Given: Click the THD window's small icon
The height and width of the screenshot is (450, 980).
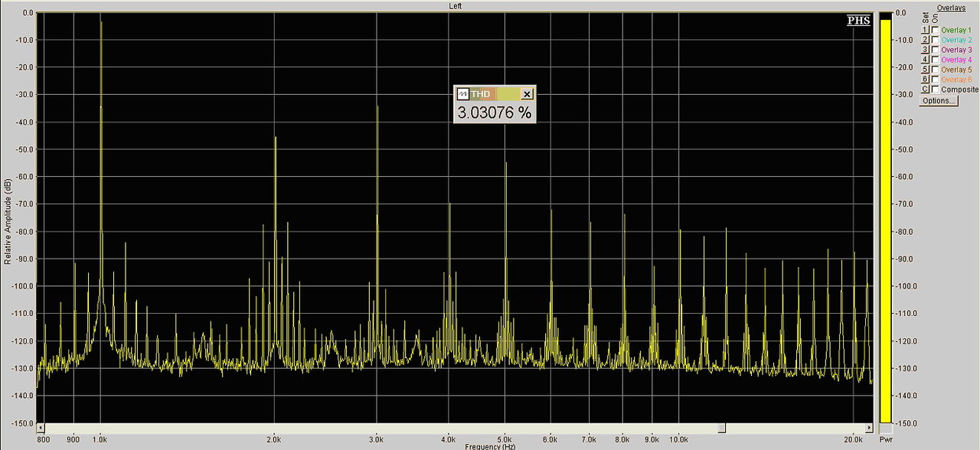Looking at the screenshot, I should (462, 94).
